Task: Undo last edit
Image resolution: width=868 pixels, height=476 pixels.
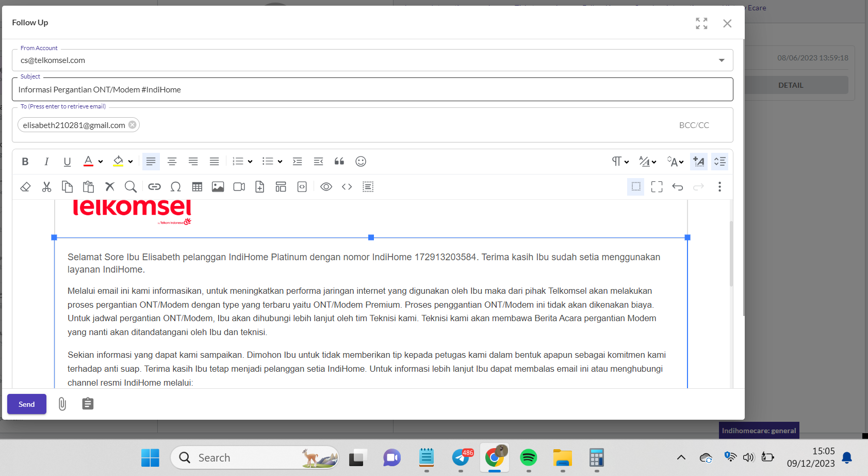Action: pyautogui.click(x=678, y=187)
